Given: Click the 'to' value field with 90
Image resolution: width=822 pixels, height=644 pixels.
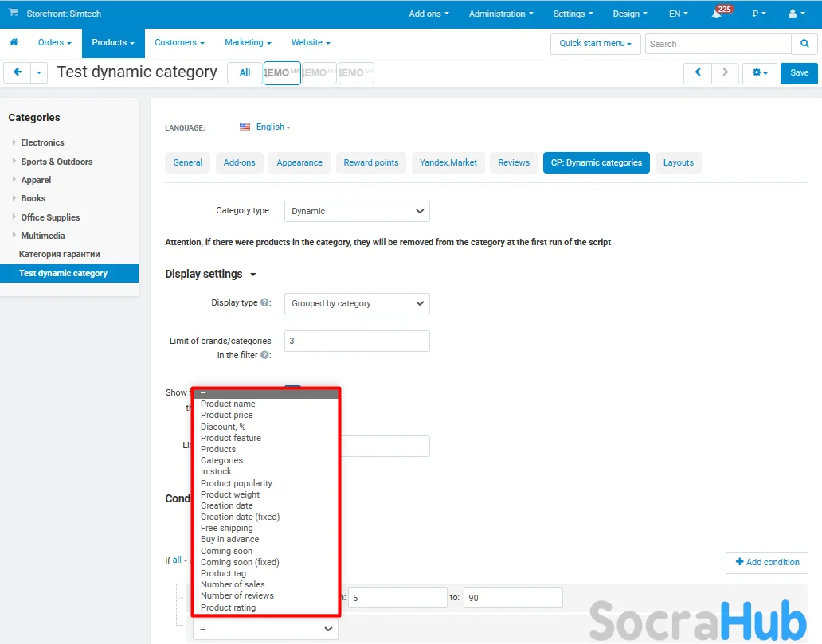Looking at the screenshot, I should 513,598.
